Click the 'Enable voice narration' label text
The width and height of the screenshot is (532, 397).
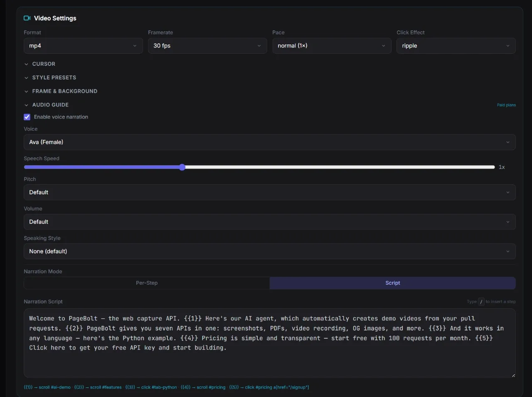click(x=61, y=117)
